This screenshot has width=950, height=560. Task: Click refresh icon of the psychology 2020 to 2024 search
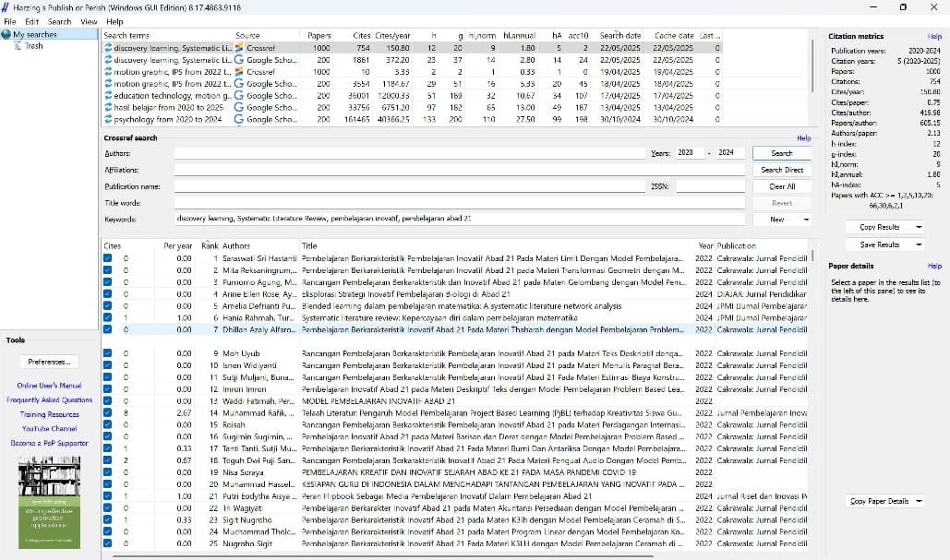[108, 119]
